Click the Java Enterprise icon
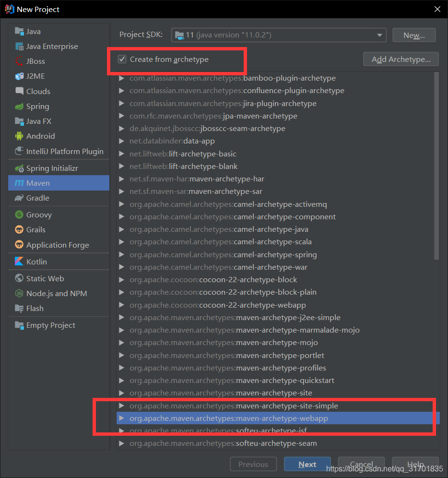 (x=19, y=47)
